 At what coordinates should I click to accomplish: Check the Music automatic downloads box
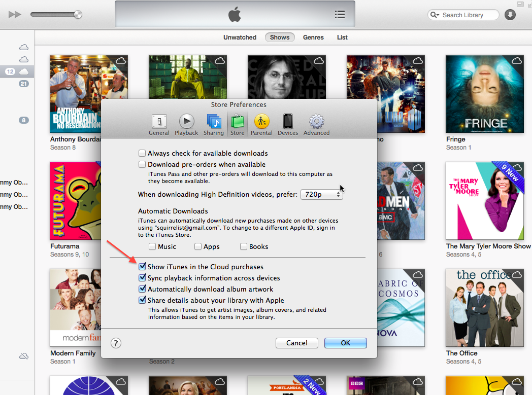(152, 246)
